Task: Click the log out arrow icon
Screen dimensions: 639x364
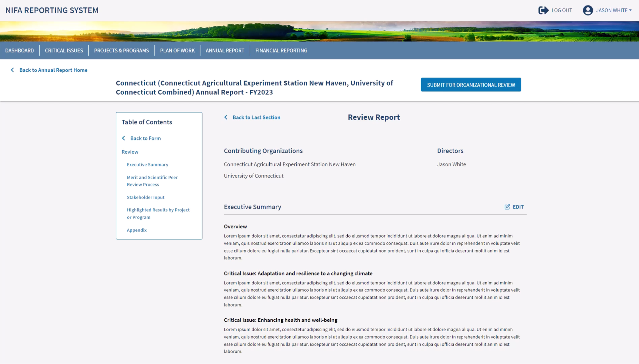Action: (x=543, y=10)
